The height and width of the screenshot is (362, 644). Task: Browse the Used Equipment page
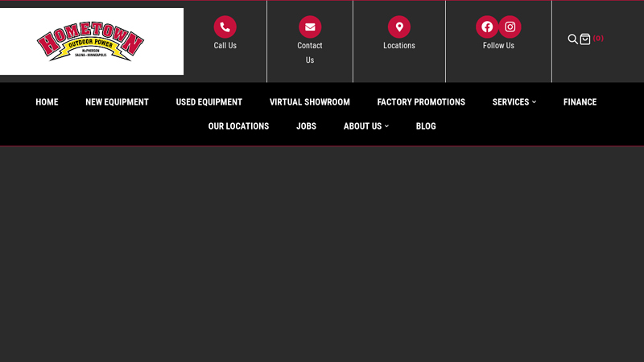[x=208, y=102]
